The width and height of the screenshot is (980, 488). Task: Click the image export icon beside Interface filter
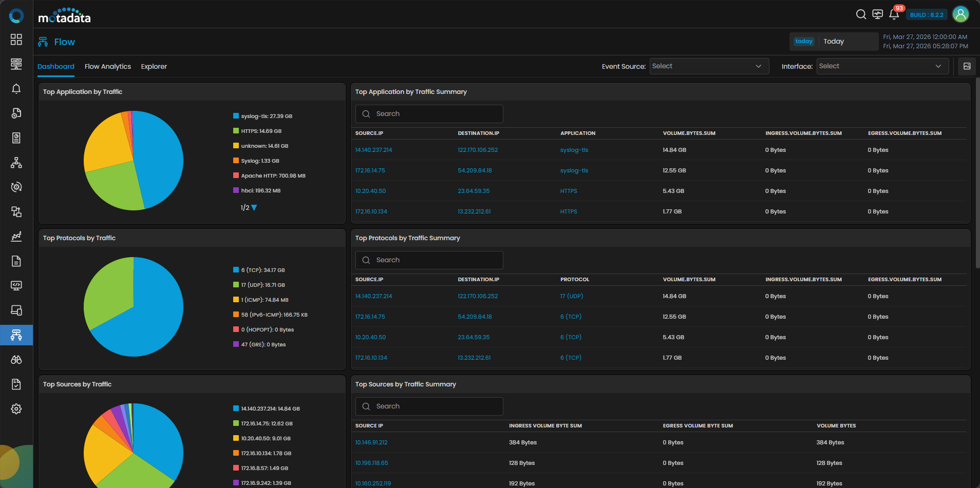[x=967, y=66]
